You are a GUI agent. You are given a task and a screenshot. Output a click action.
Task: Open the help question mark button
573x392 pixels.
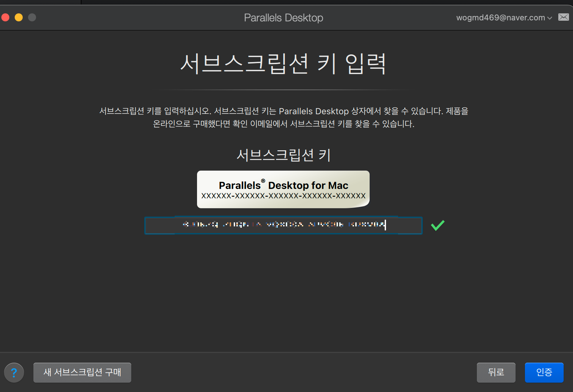(14, 372)
